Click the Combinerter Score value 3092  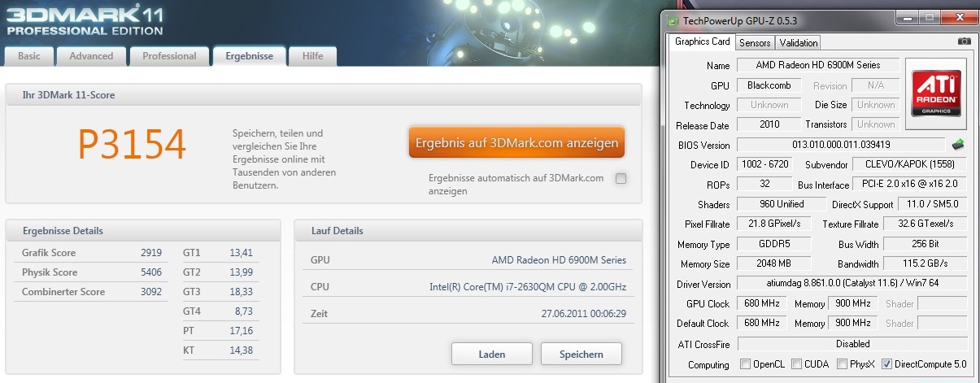click(x=150, y=292)
